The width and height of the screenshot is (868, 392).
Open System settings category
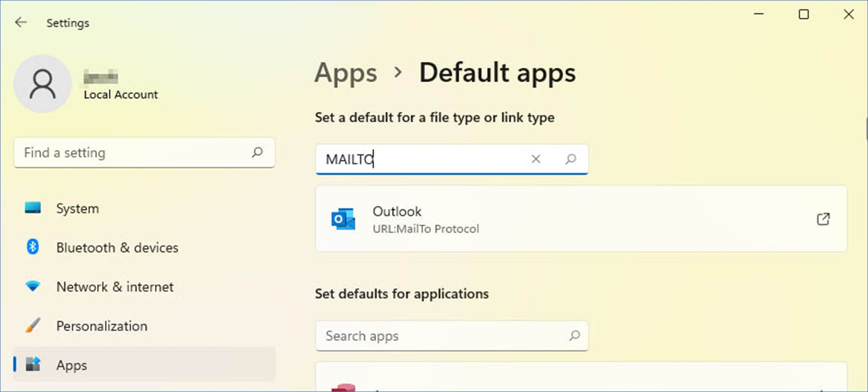tap(77, 208)
